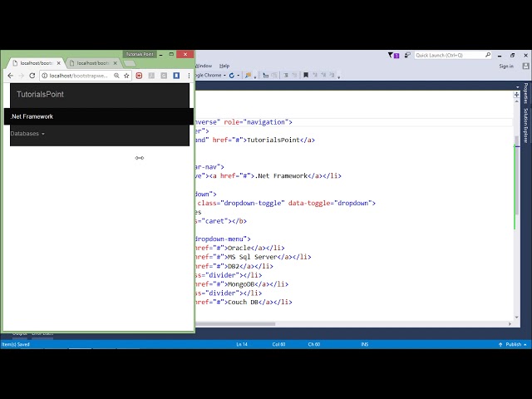Click the red Chrome extension icon

[139, 76]
